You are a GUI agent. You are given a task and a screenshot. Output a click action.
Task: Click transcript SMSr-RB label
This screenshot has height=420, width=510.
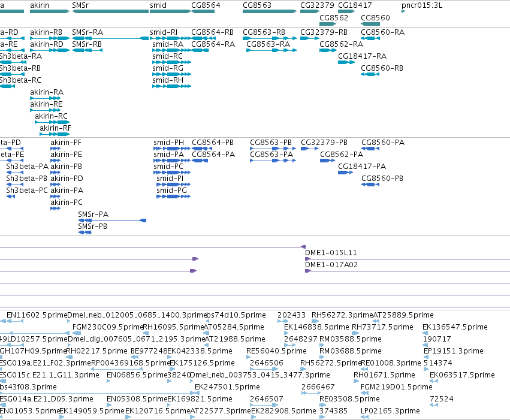click(86, 44)
